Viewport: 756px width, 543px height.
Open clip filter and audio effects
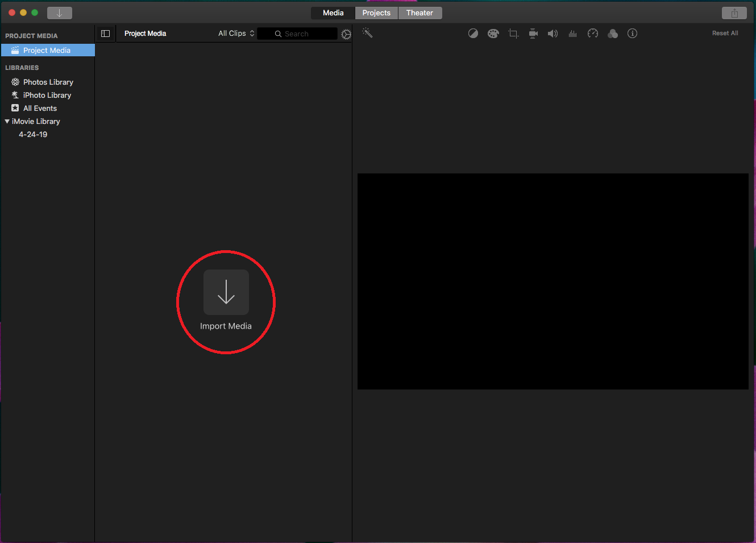pos(613,34)
